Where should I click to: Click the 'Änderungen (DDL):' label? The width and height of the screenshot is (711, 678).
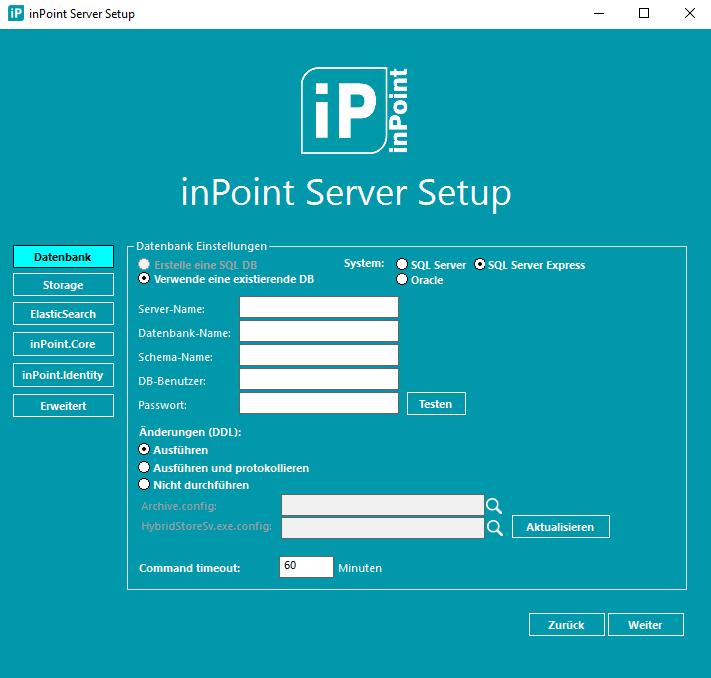click(x=190, y=432)
